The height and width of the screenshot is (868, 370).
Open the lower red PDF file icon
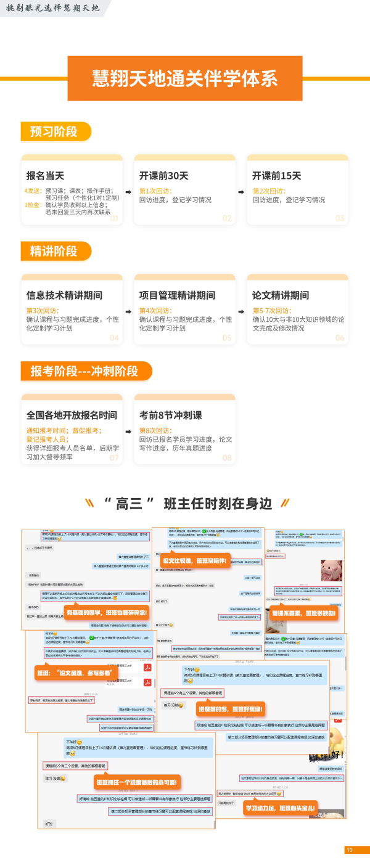click(148, 682)
